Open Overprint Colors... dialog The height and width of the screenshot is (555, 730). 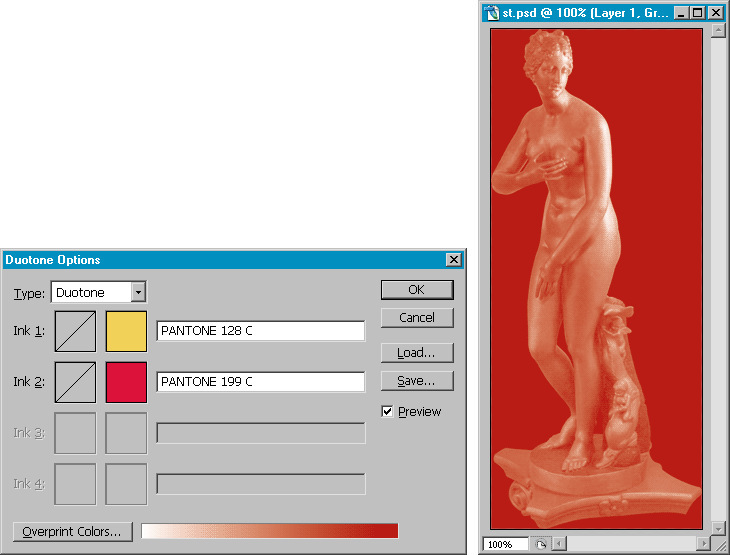73,531
